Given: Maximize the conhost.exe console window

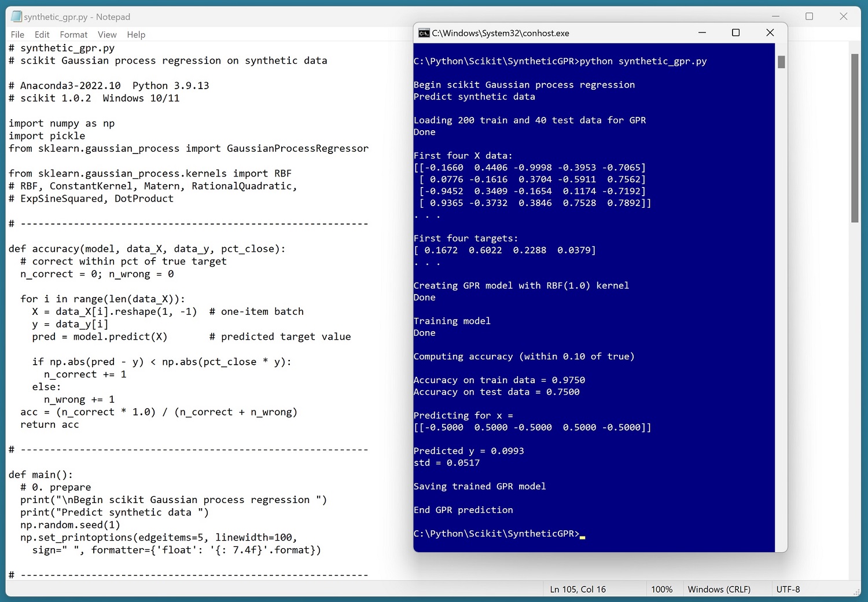Looking at the screenshot, I should coord(735,33).
